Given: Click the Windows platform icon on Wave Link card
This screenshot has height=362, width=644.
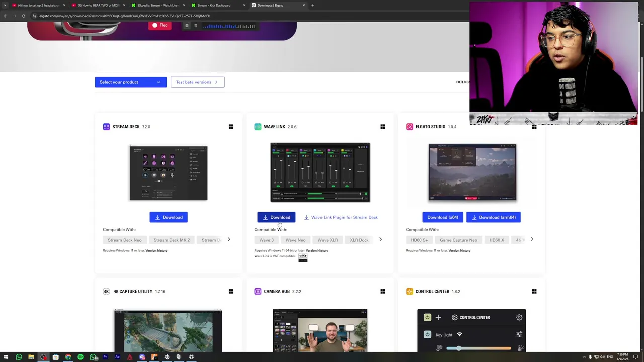Looking at the screenshot, I should point(382,127).
